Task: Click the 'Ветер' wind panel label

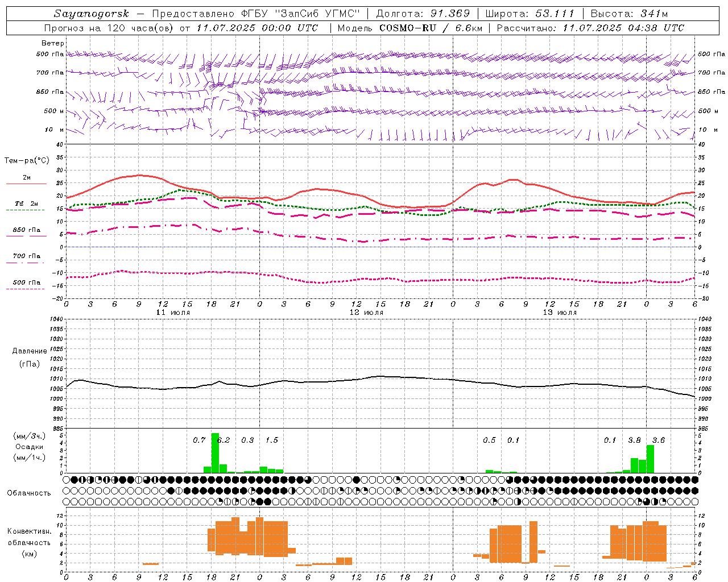Action: [x=53, y=43]
